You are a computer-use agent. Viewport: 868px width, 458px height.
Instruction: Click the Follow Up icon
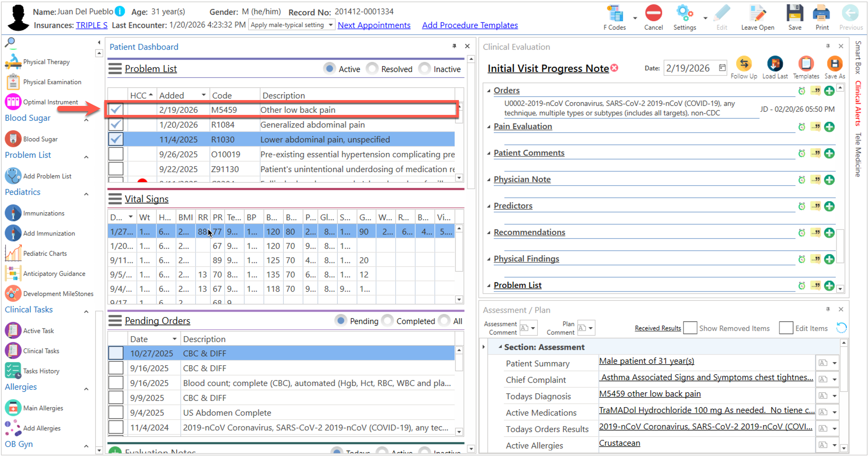744,64
